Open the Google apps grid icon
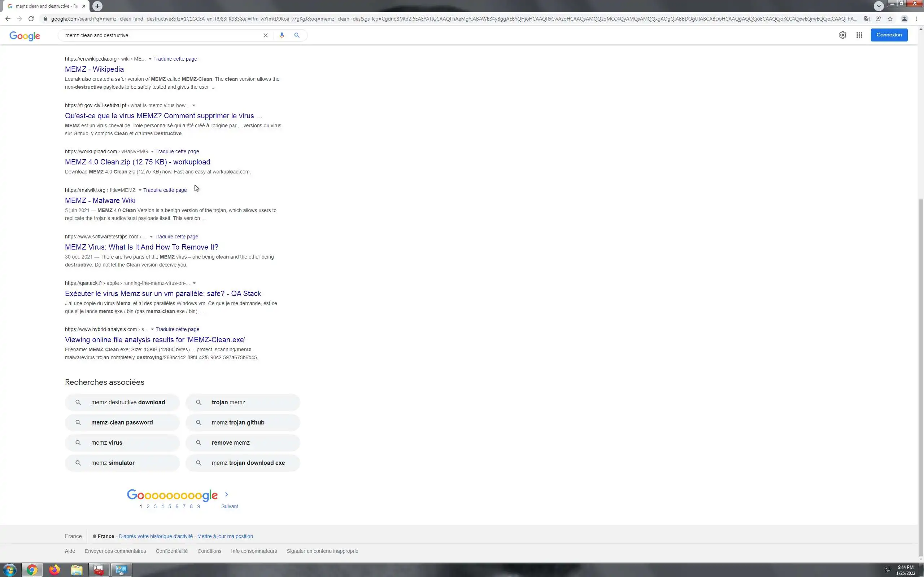This screenshot has height=577, width=924. (x=859, y=35)
